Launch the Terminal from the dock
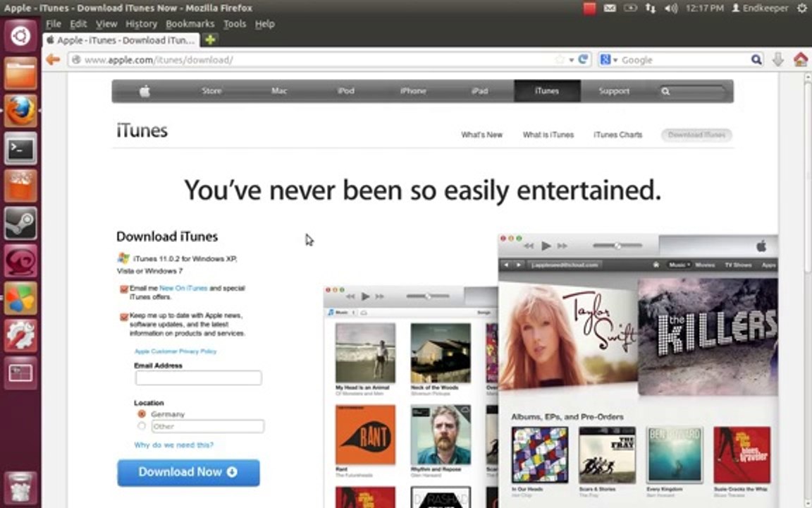The image size is (812, 508). click(x=20, y=149)
